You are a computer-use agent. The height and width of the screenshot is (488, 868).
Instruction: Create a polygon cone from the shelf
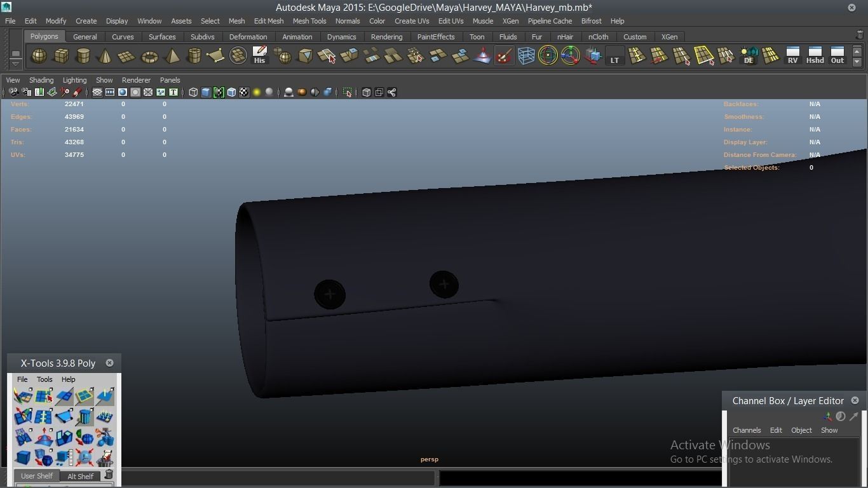[105, 56]
